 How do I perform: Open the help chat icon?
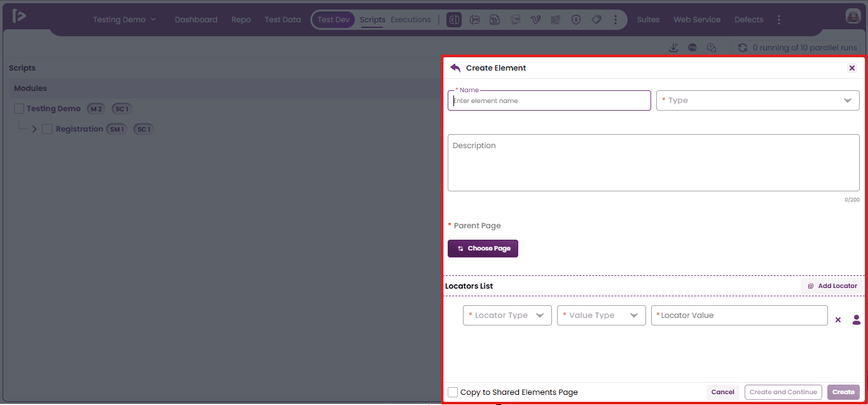712,48
